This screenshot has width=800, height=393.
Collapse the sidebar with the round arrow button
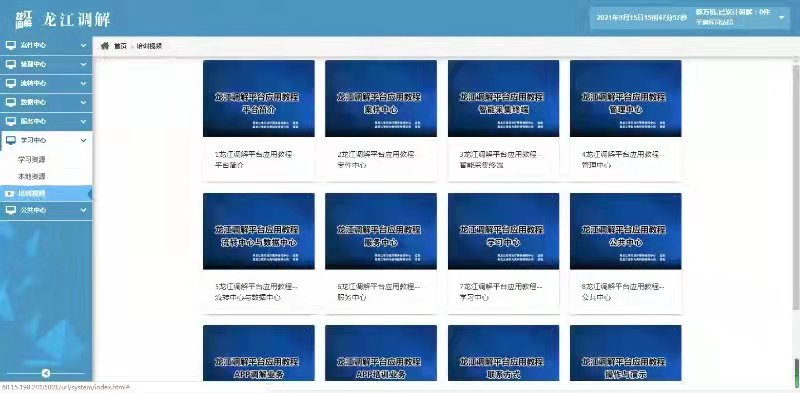[x=46, y=373]
